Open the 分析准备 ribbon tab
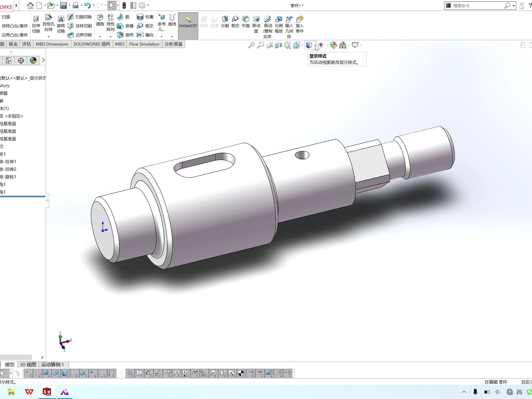 173,44
